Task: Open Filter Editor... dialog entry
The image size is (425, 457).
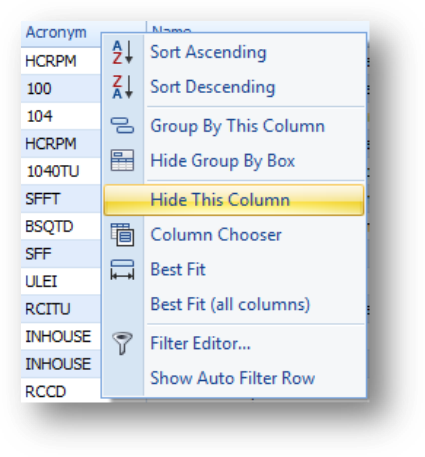Action: click(x=200, y=343)
